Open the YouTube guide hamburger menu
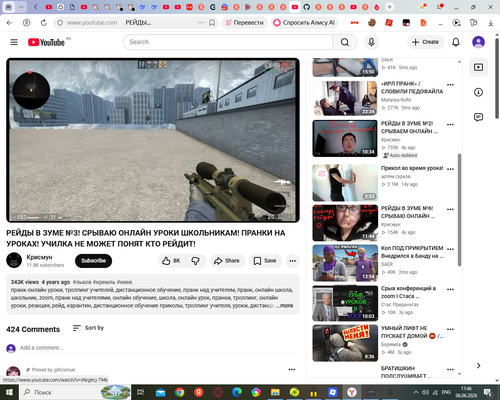 coord(14,42)
